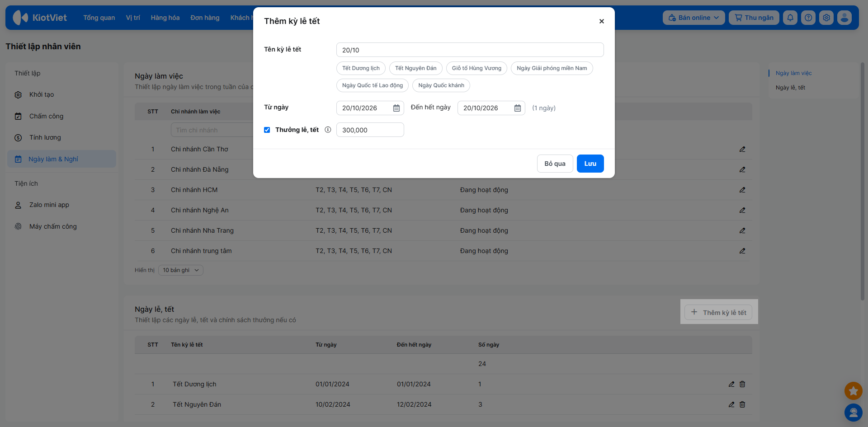Focus the Tìm chi nhánh search field

[x=212, y=130]
